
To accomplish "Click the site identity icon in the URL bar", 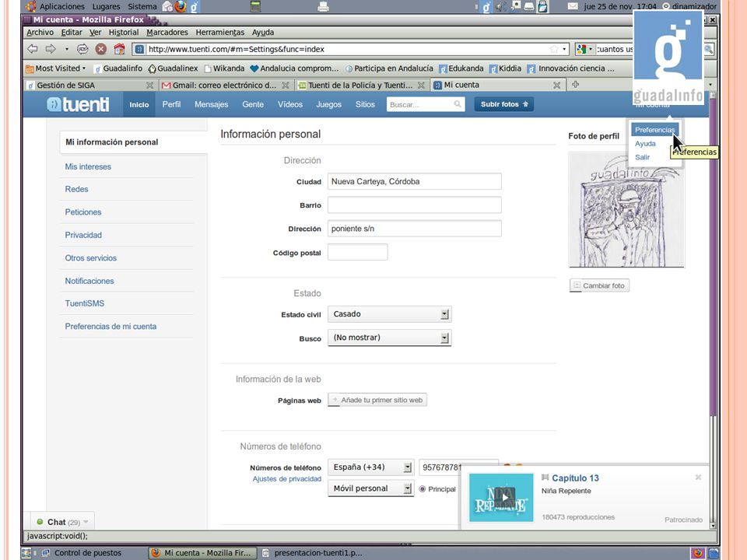I will click(x=139, y=49).
